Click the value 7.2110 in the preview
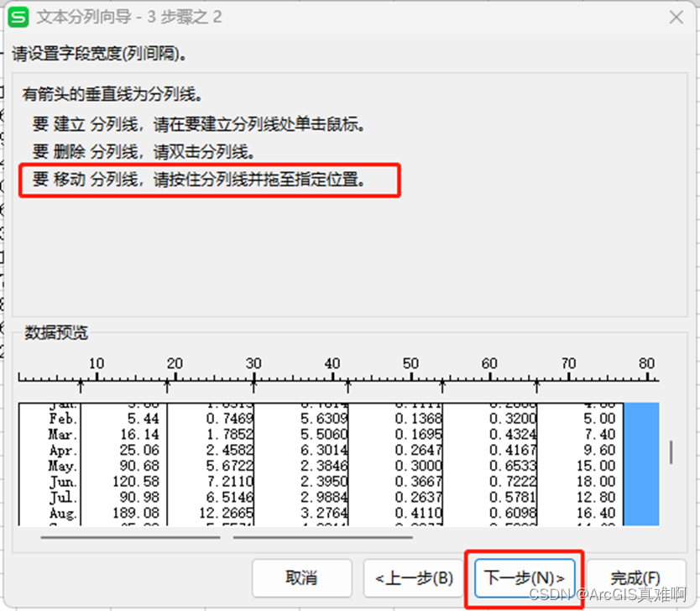700x611 pixels. pos(229,482)
